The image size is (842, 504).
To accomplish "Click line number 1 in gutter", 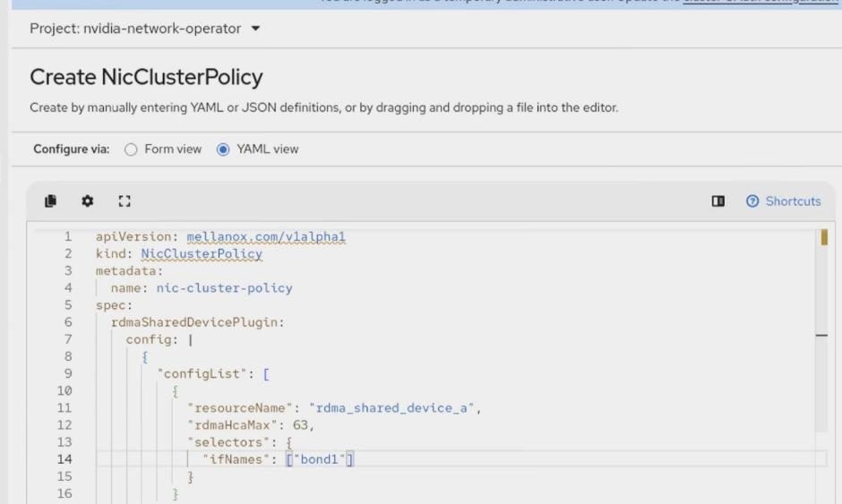I will (x=68, y=236).
